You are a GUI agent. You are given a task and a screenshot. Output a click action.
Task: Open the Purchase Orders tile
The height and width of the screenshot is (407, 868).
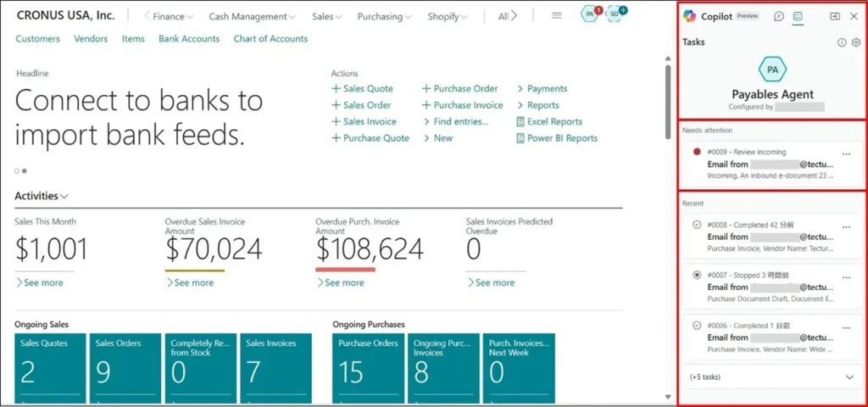pos(367,367)
